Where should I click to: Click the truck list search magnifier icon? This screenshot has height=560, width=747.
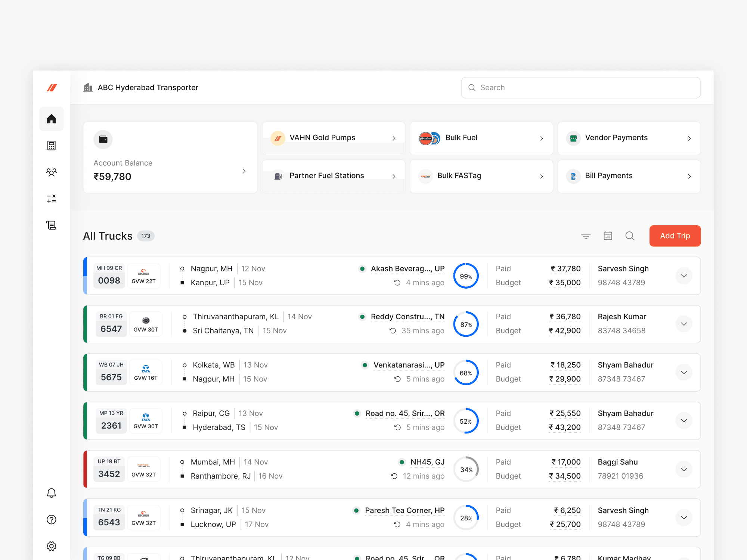pyautogui.click(x=630, y=236)
